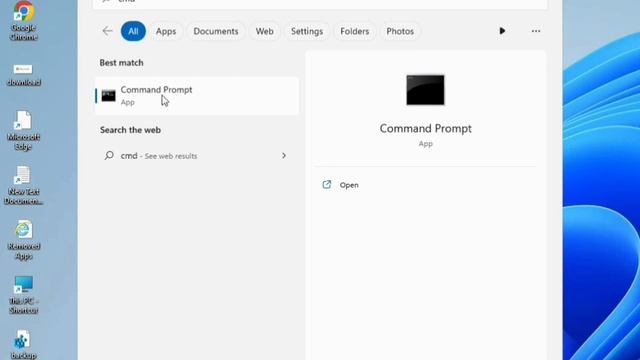
Task: Switch to the Photos filter
Action: [x=400, y=31]
